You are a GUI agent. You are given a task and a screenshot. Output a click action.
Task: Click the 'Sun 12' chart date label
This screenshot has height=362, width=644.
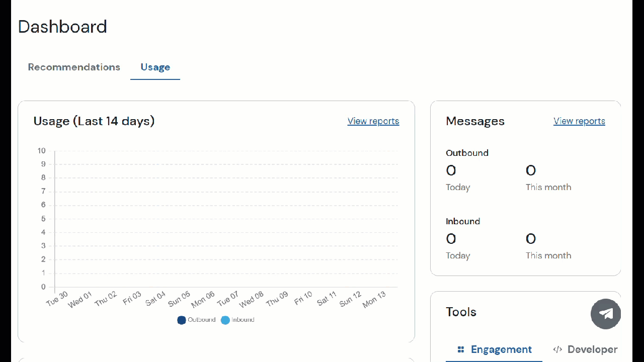[x=350, y=299]
